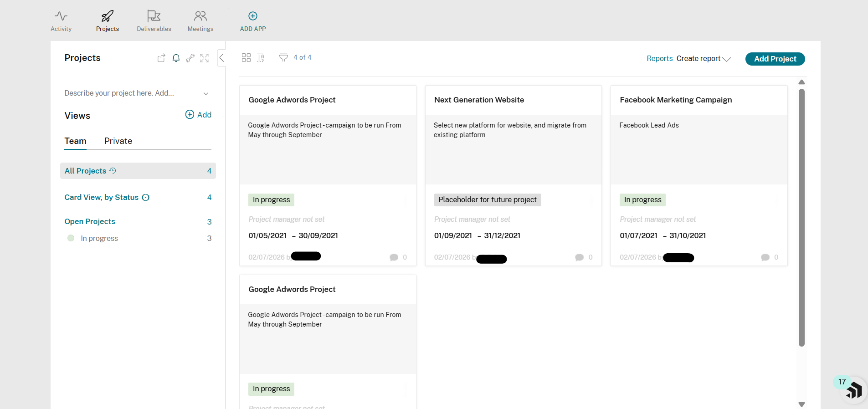Image resolution: width=868 pixels, height=409 pixels.
Task: Click In progress status on Facebook Marketing card
Action: tap(642, 200)
